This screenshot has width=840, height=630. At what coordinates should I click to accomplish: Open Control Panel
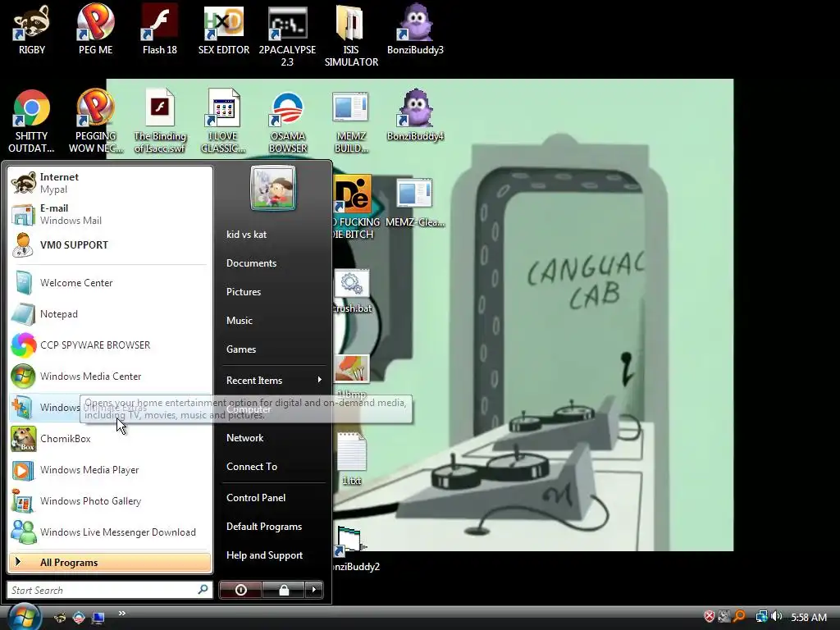pos(274,498)
